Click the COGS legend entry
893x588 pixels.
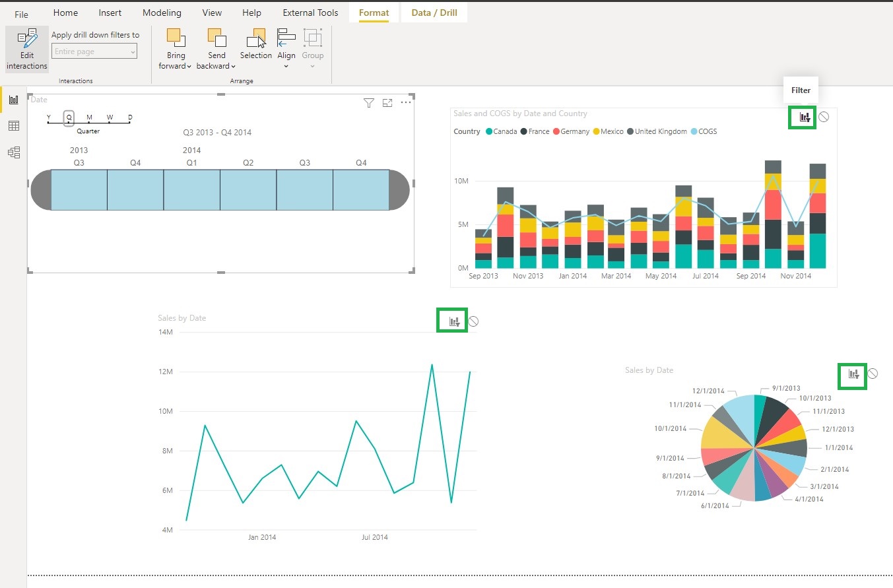(704, 131)
